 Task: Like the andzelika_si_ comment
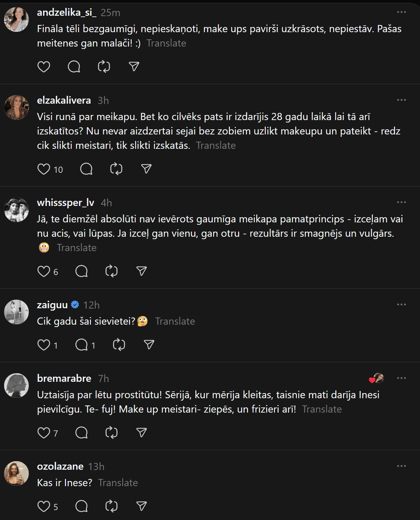coord(44,67)
